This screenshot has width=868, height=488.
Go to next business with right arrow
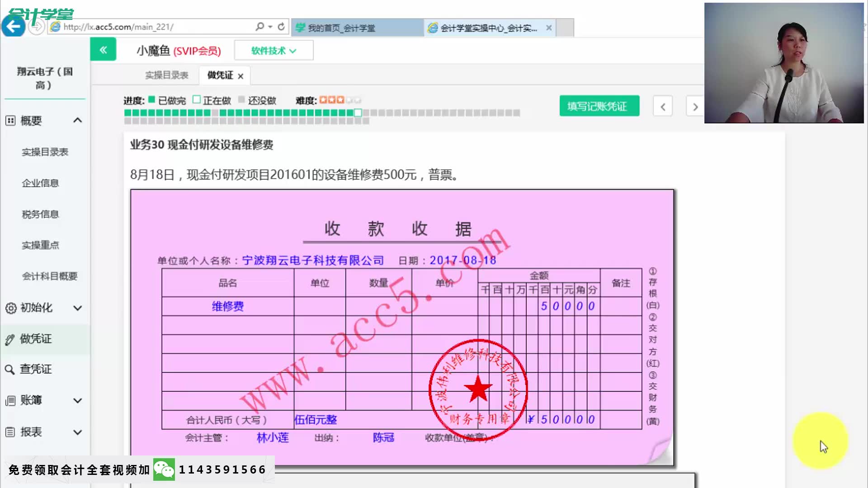695,107
